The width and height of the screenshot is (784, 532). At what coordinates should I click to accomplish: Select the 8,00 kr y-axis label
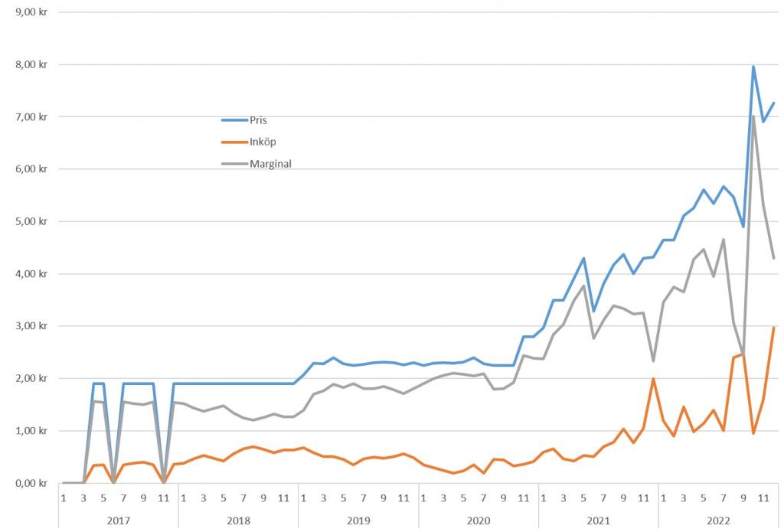[x=31, y=65]
